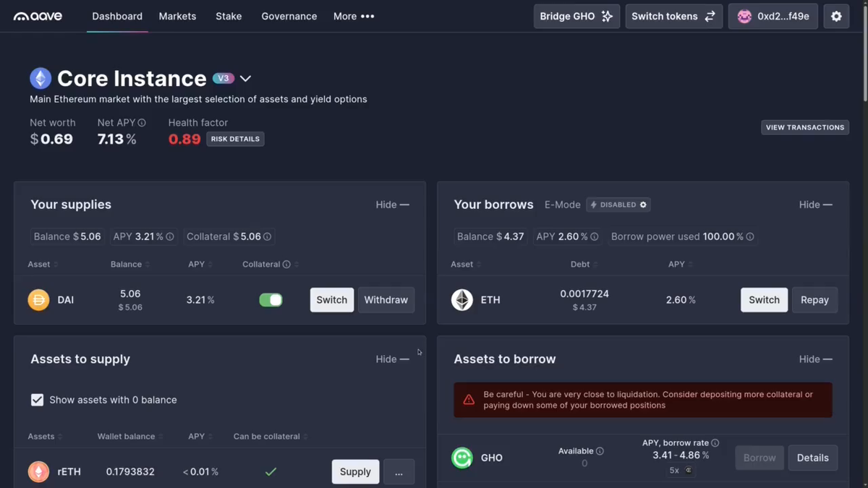Viewport: 868px width, 488px height.
Task: Click the rETH collateral checkmark
Action: tap(271, 471)
